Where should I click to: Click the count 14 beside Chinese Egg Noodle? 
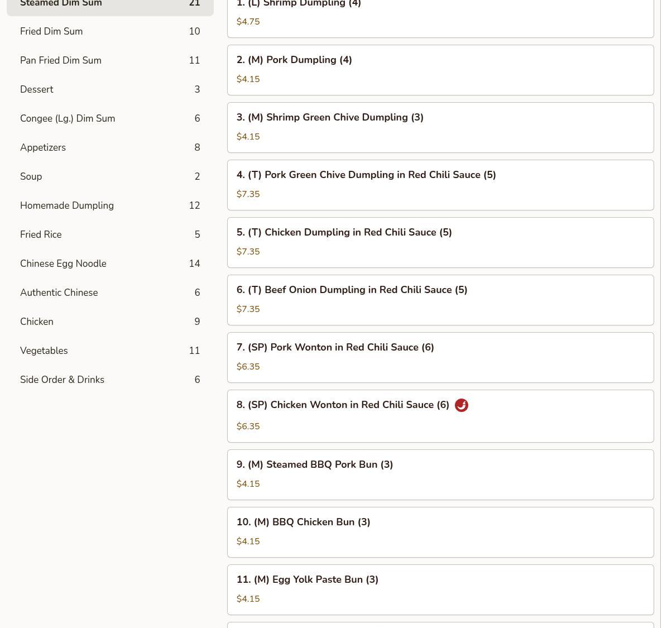(x=194, y=263)
